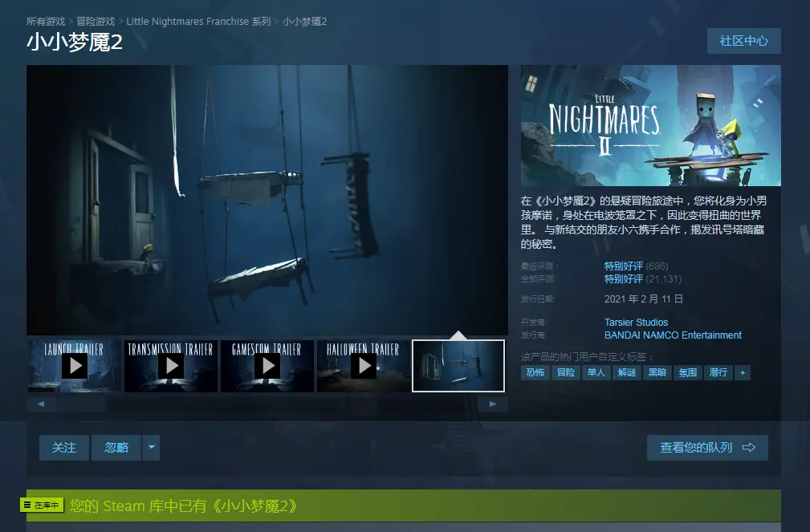Open recent reviews 特别好评 (686)
Screen dimensions: 810x532
pos(636,266)
